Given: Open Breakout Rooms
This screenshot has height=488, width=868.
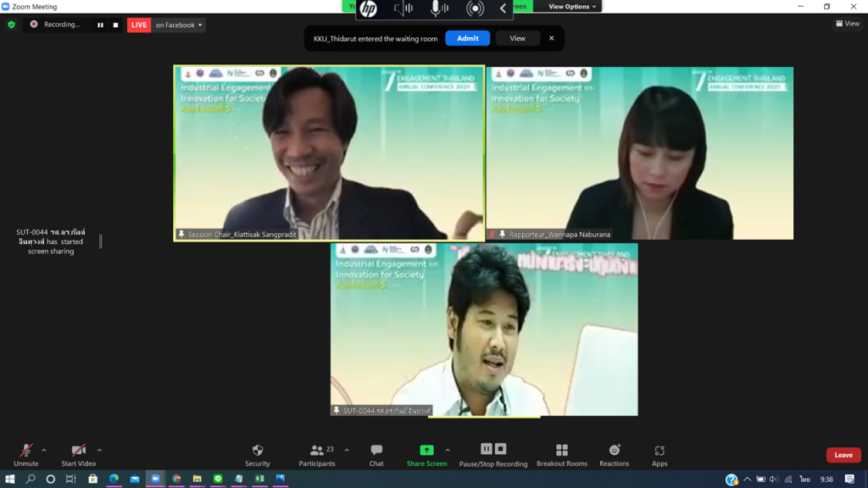Looking at the screenshot, I should pyautogui.click(x=562, y=455).
